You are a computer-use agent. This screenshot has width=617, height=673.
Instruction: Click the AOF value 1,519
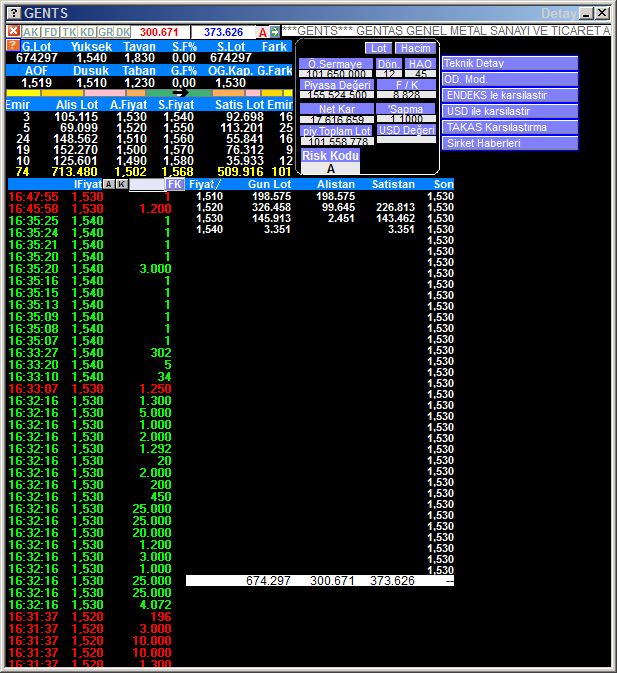36,82
